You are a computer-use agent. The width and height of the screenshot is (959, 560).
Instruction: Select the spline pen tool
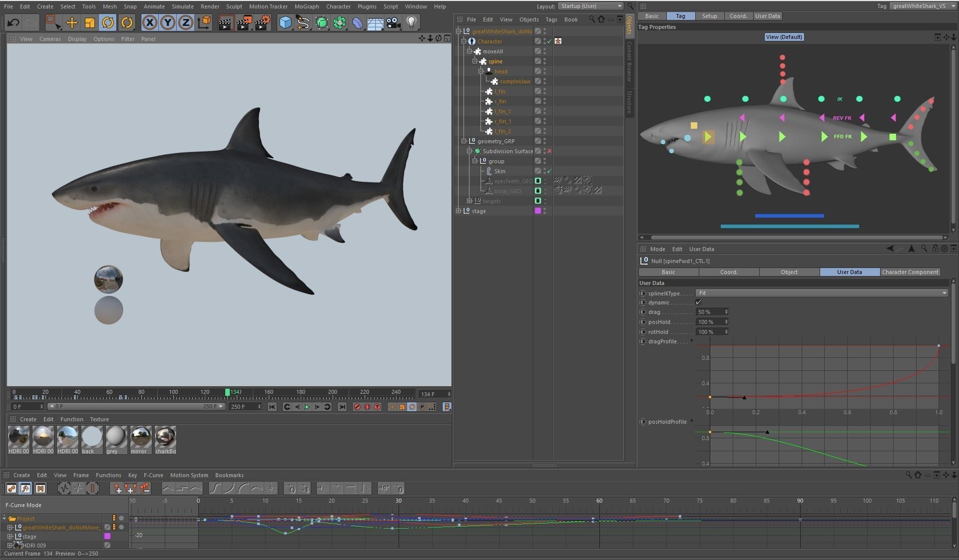tap(303, 22)
